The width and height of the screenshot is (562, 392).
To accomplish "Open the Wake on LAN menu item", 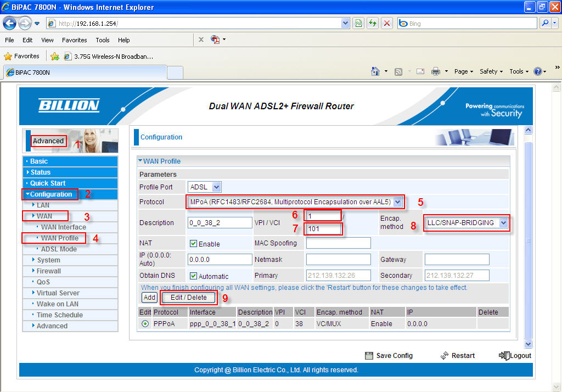I will click(x=70, y=304).
